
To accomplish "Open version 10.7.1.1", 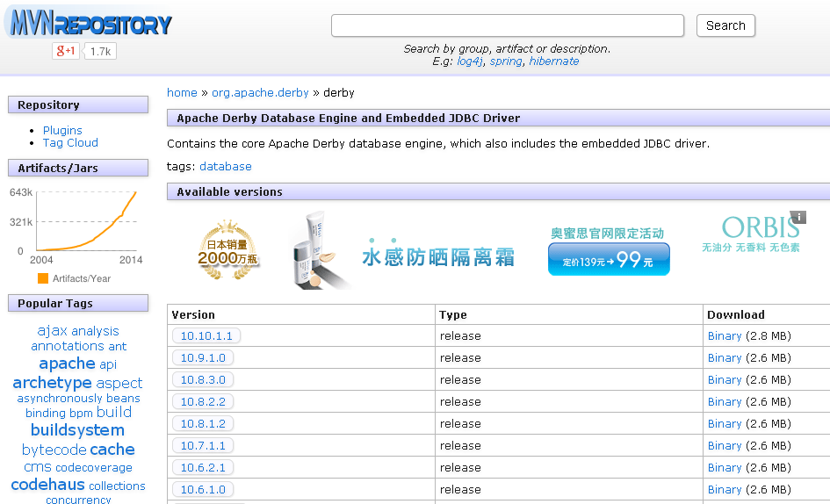I will (x=203, y=446).
